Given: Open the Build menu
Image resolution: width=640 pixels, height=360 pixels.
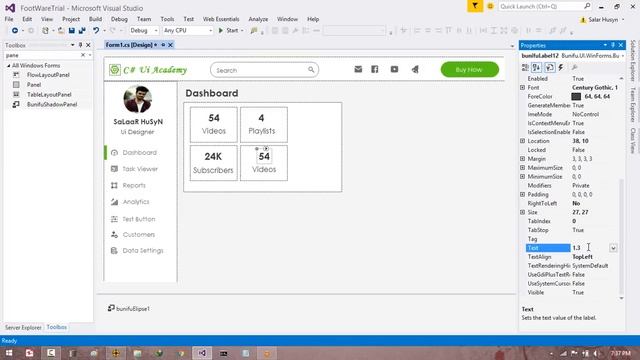Looking at the screenshot, I should pos(96,19).
